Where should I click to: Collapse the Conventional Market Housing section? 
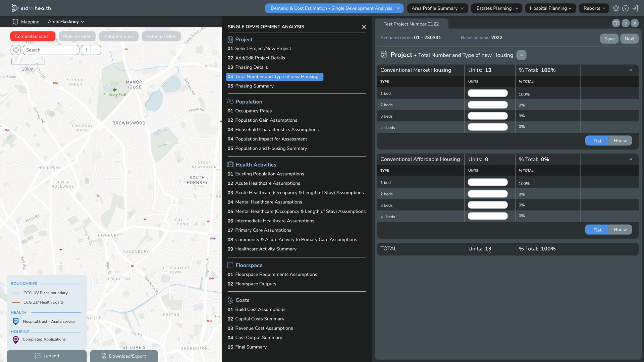point(631,70)
